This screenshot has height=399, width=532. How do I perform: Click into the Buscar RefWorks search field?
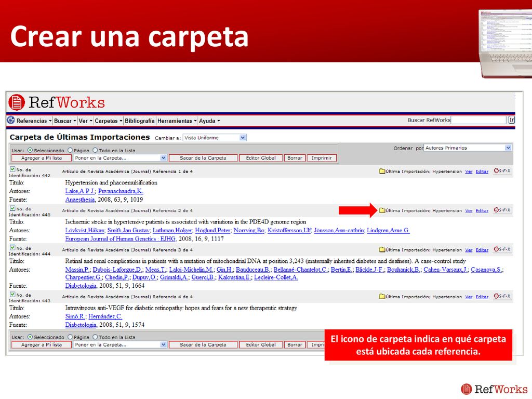point(478,120)
